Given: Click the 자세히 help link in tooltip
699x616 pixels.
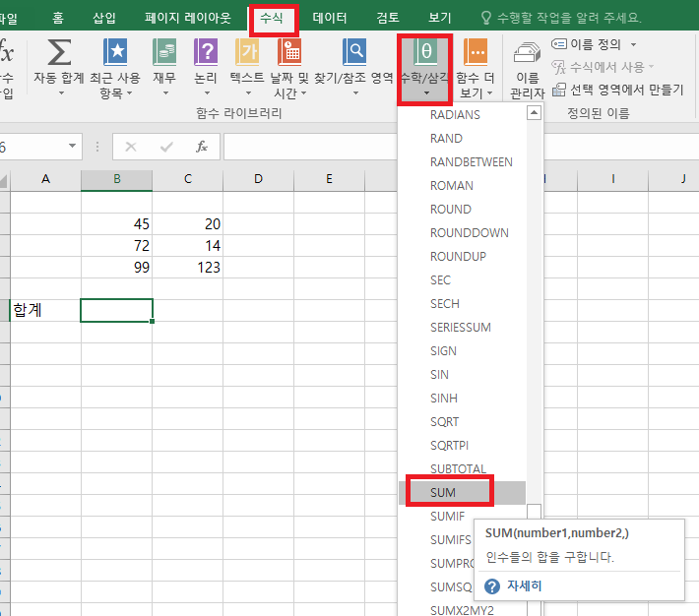Looking at the screenshot, I should point(524,586).
